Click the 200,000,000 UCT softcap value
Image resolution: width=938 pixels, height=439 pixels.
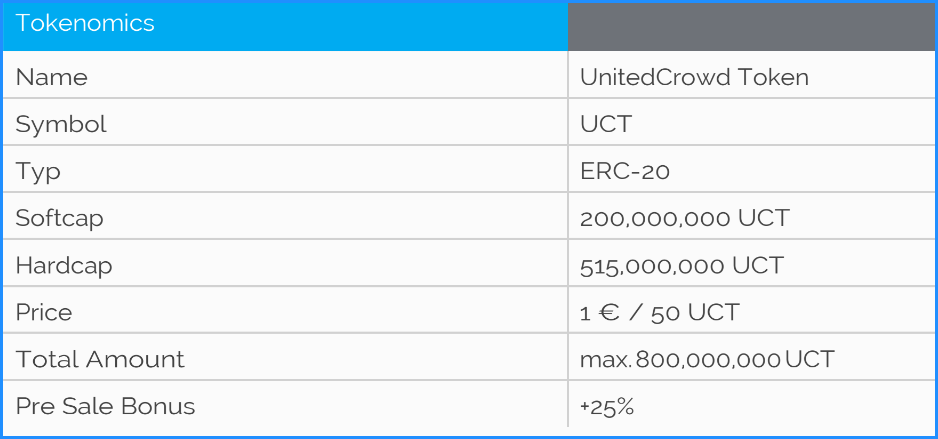click(685, 218)
